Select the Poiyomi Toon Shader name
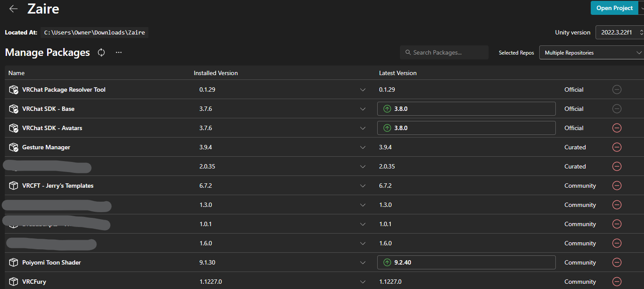The image size is (644, 289). (x=52, y=262)
